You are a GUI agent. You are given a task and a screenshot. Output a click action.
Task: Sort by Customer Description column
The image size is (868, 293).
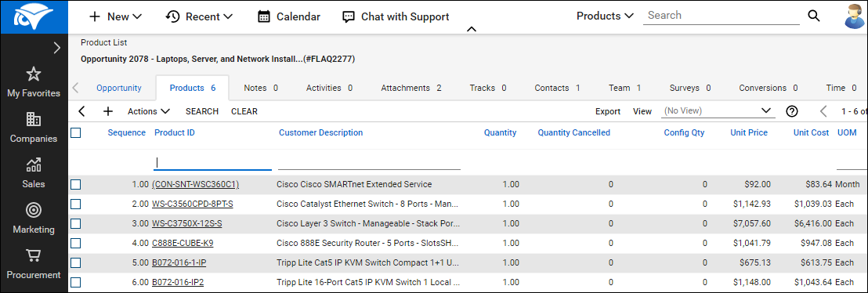pos(321,132)
